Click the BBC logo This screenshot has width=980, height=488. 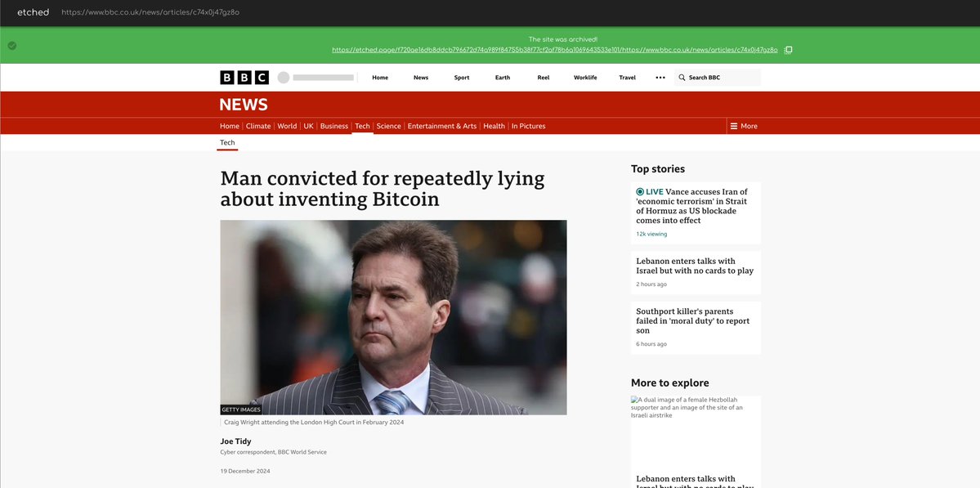(244, 78)
